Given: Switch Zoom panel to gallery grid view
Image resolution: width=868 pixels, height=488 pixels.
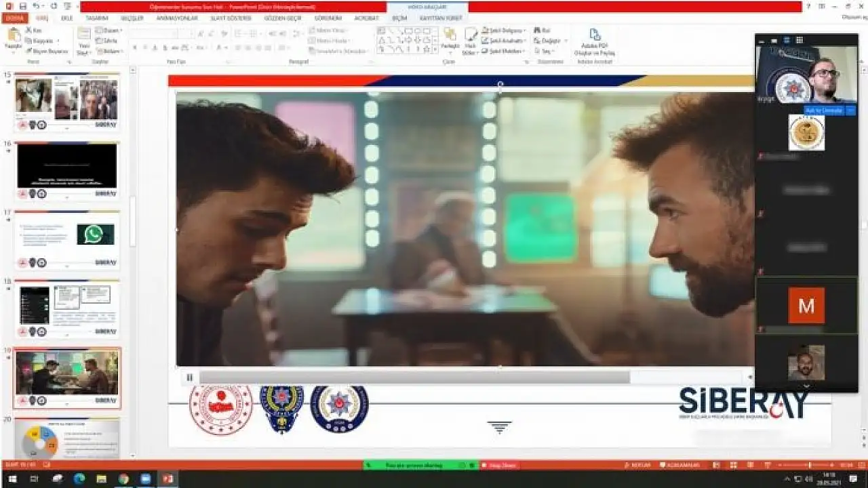Looking at the screenshot, I should [800, 40].
